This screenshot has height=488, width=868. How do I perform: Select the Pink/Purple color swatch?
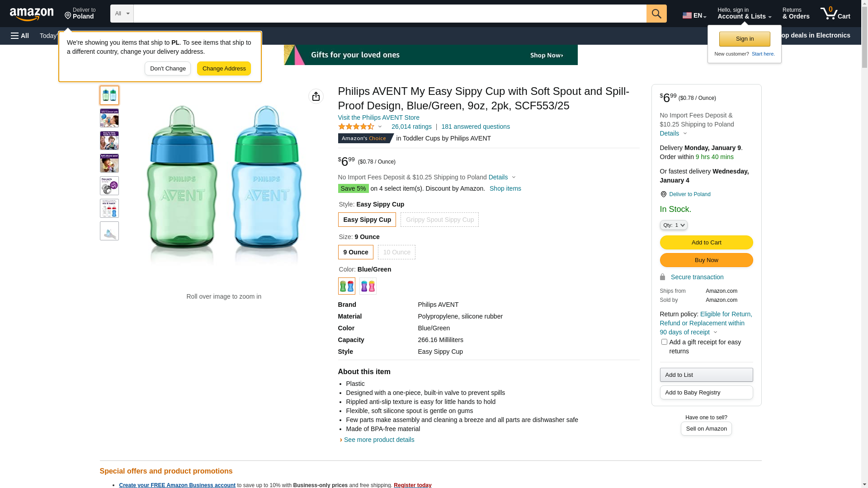pos(368,286)
